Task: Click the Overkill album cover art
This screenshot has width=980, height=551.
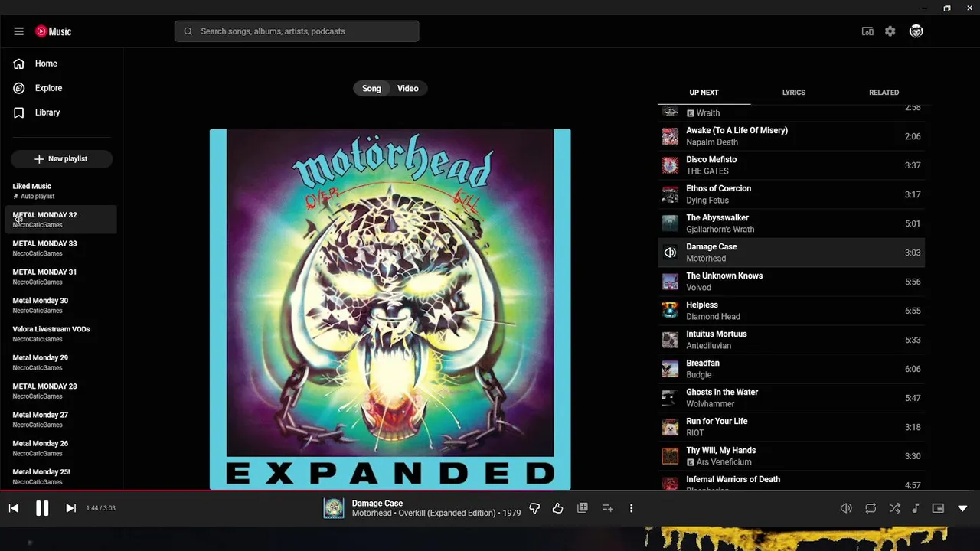Action: [390, 308]
